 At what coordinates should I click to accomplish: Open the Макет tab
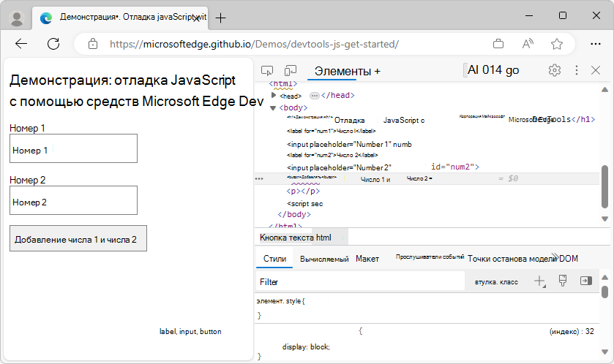click(367, 259)
